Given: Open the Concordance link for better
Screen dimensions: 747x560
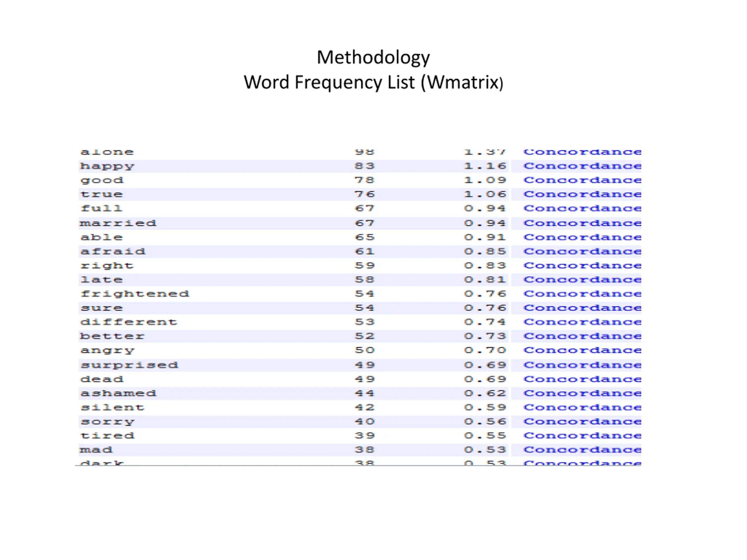Looking at the screenshot, I should [x=582, y=337].
